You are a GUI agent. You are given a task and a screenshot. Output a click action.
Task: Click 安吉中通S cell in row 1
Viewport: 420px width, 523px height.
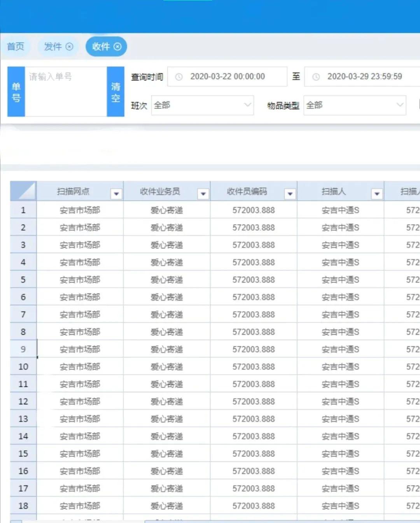[341, 210]
